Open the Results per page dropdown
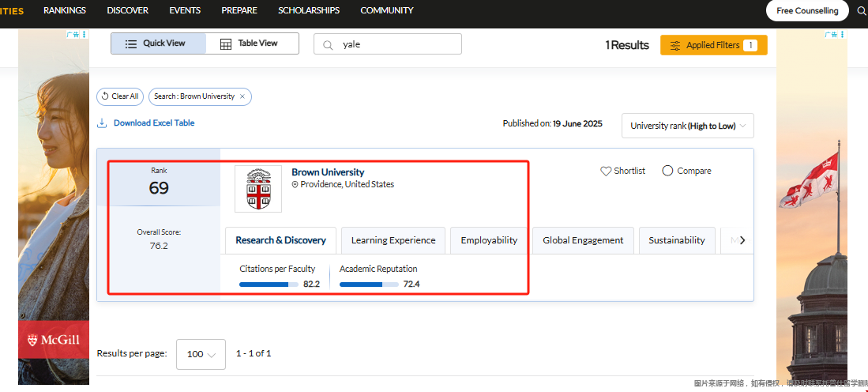The height and width of the screenshot is (392, 868). (201, 354)
